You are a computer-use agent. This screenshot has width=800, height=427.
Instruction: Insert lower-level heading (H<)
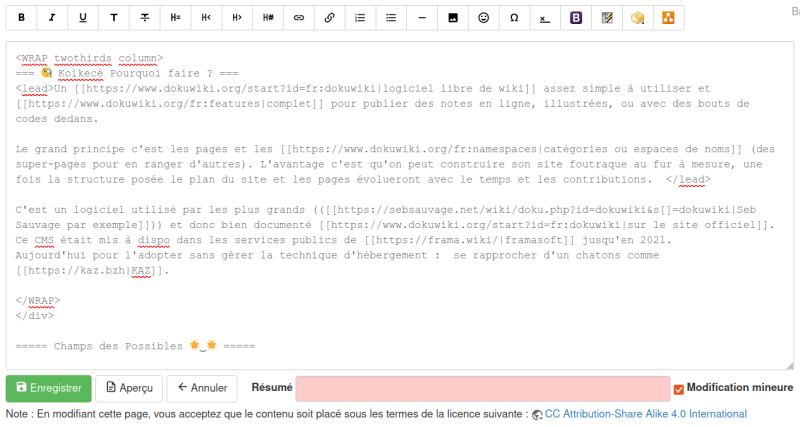206,18
